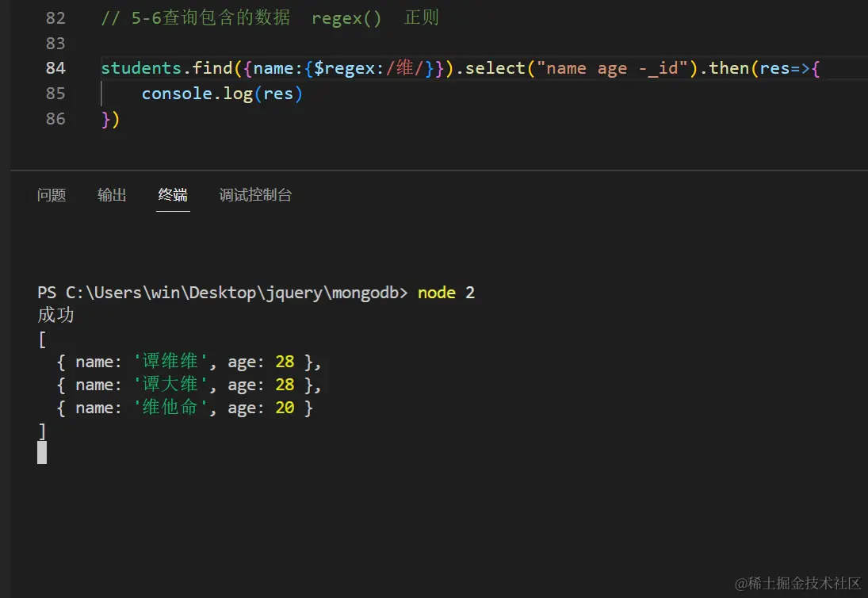Click the closing ']' bracket in terminal output
Image resolution: width=868 pixels, height=598 pixels.
pos(42,431)
